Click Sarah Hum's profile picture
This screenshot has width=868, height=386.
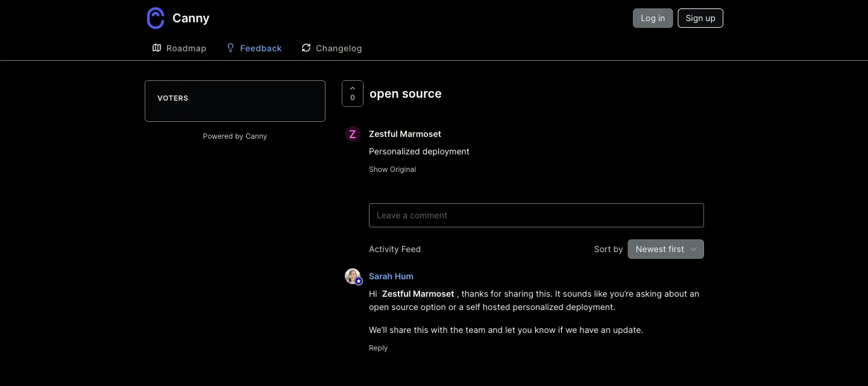[353, 276]
